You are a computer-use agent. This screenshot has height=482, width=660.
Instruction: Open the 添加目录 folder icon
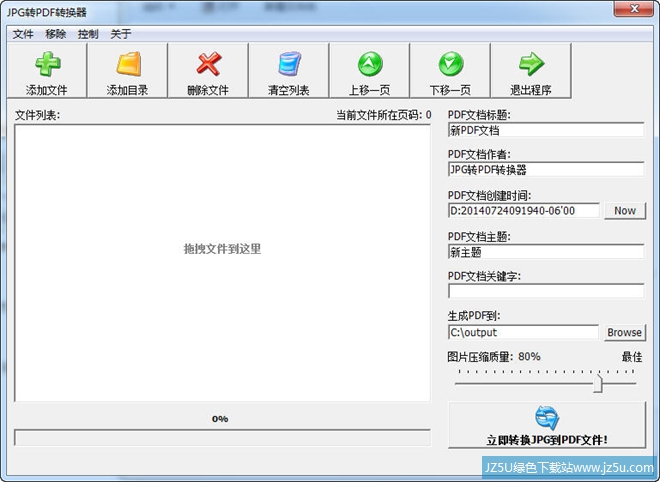click(x=128, y=64)
